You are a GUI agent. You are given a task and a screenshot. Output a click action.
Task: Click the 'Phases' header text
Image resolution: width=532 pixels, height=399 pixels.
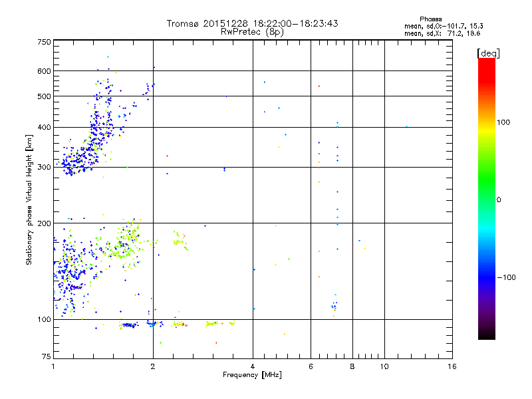coord(430,19)
